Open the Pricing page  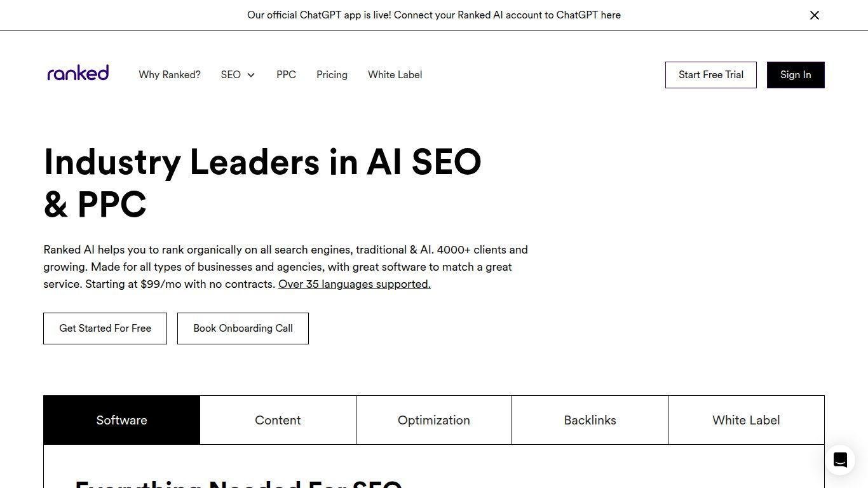(x=332, y=75)
